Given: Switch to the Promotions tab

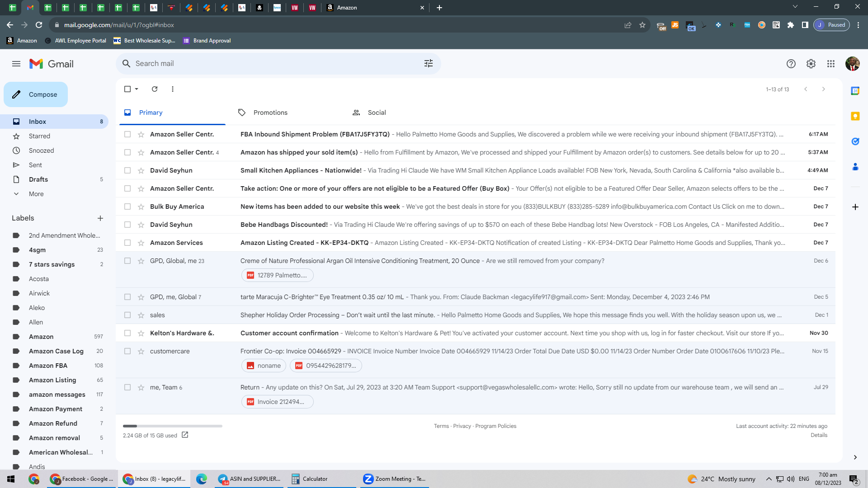Looking at the screenshot, I should coord(287,113).
